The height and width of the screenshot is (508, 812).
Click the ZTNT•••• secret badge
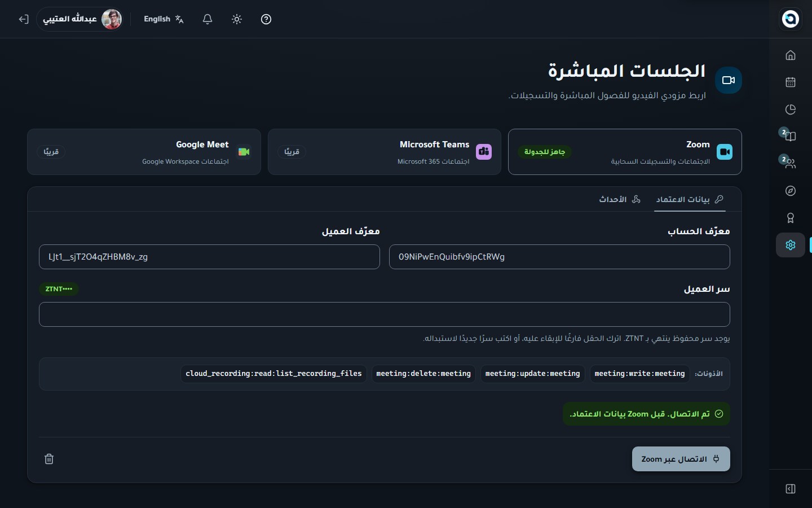pos(59,289)
